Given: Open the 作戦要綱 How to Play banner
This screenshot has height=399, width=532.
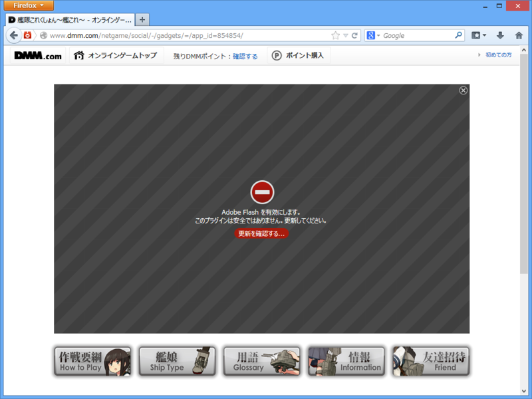Looking at the screenshot, I should (x=92, y=361).
